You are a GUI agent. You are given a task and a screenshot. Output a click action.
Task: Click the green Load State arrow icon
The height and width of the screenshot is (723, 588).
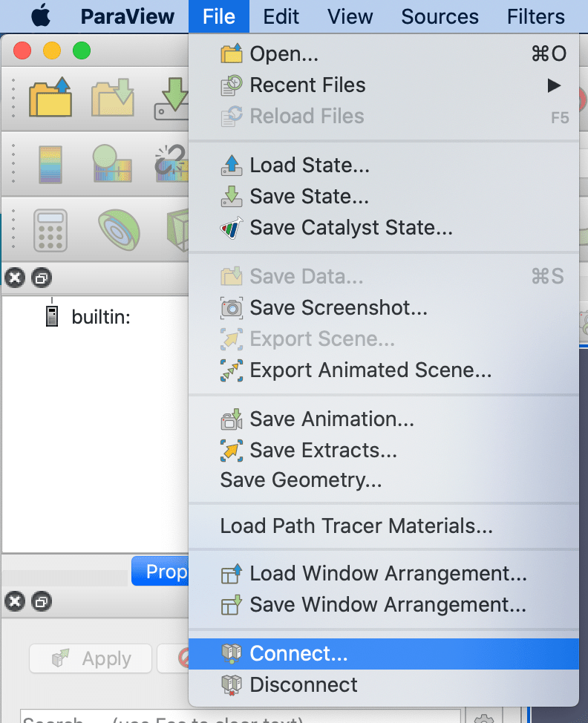tap(174, 95)
